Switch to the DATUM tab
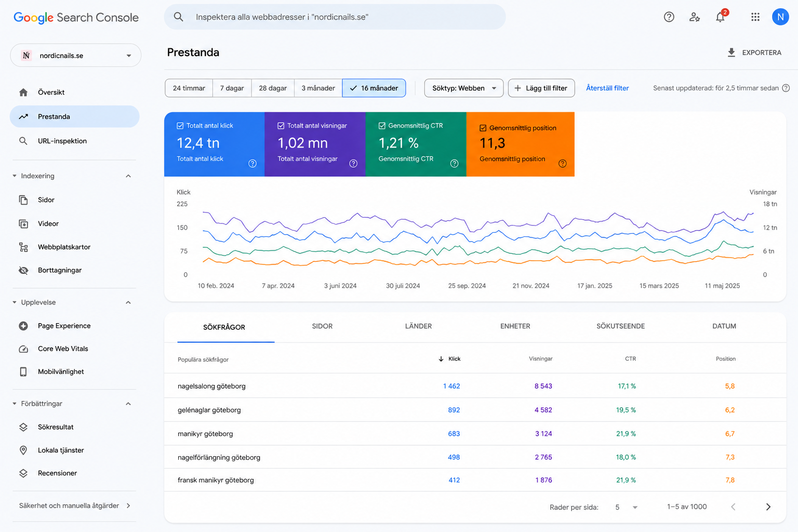 pos(724,326)
